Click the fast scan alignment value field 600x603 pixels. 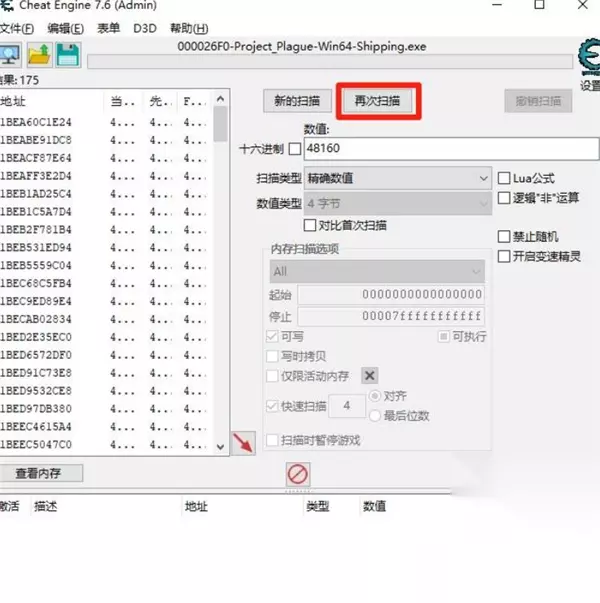[347, 405]
